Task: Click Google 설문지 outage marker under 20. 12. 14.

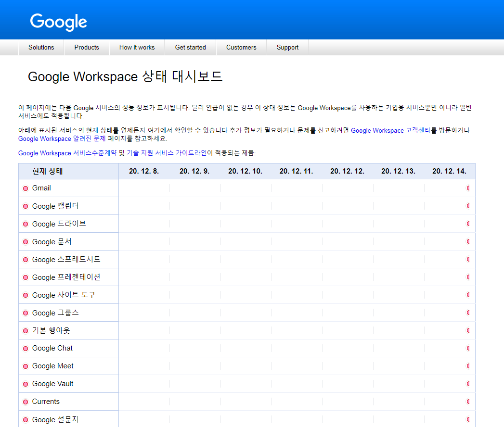Action: click(468, 419)
